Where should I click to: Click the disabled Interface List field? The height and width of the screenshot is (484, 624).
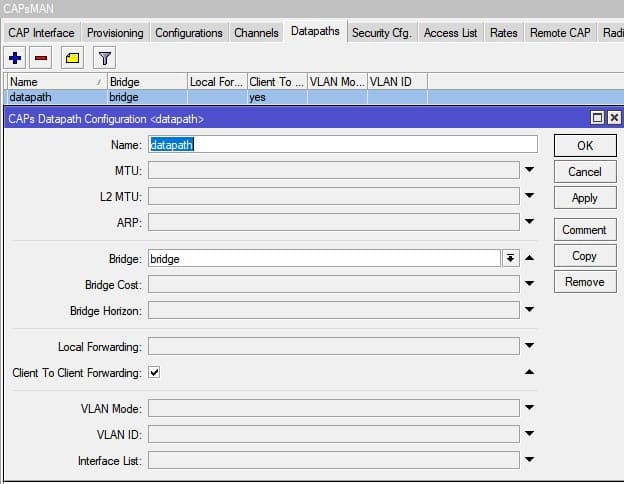[334, 460]
